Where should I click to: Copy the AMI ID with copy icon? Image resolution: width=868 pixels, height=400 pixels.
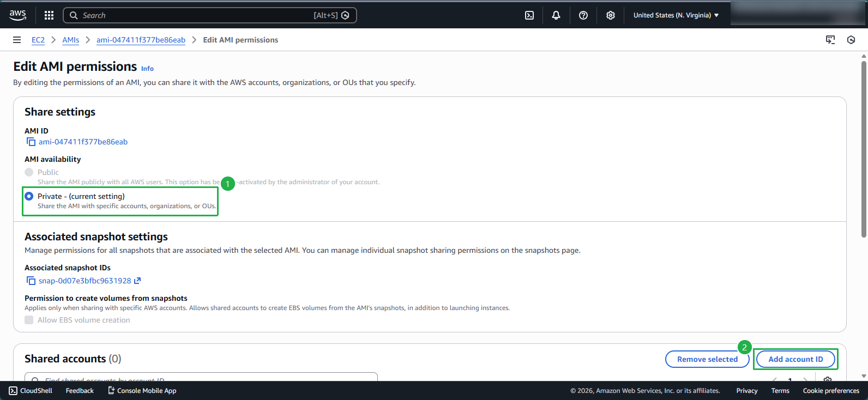[x=31, y=142]
